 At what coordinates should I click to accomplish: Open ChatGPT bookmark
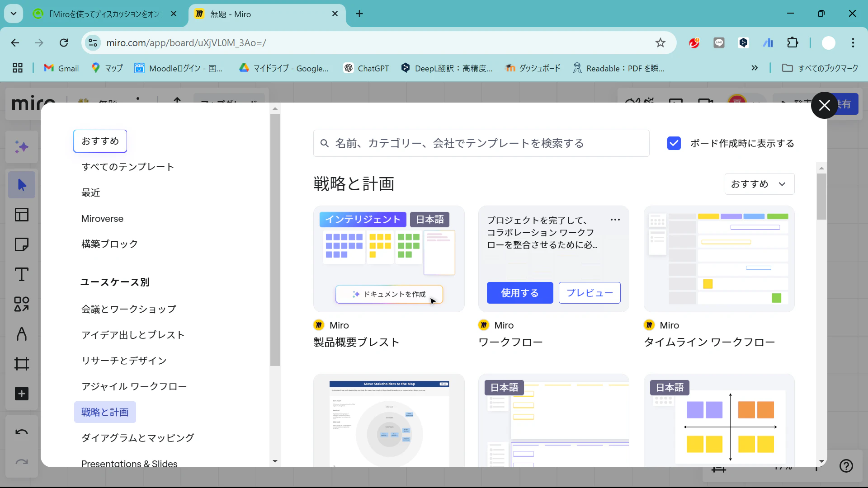coord(366,68)
